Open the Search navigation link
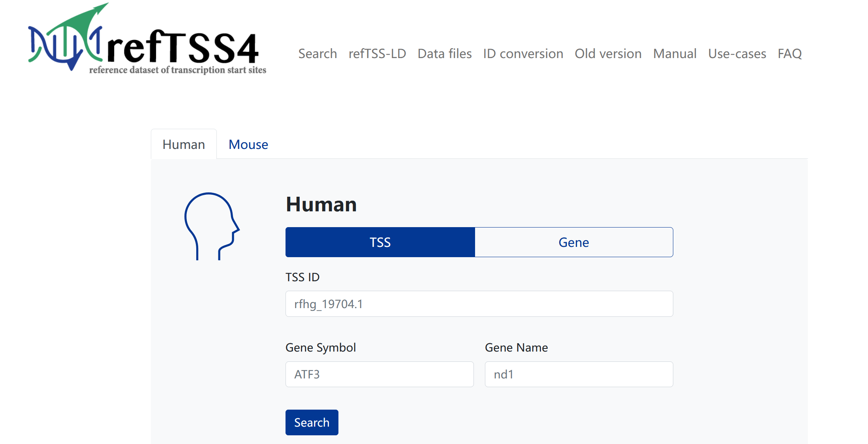The width and height of the screenshot is (868, 444). pyautogui.click(x=317, y=54)
